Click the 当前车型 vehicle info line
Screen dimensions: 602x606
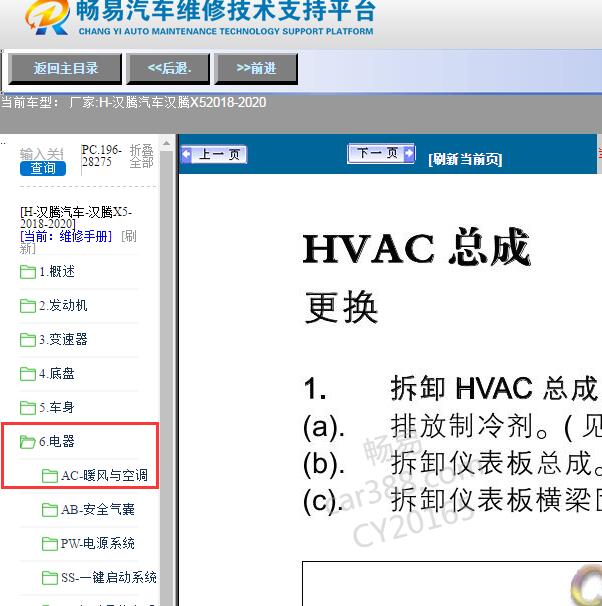pyautogui.click(x=133, y=102)
